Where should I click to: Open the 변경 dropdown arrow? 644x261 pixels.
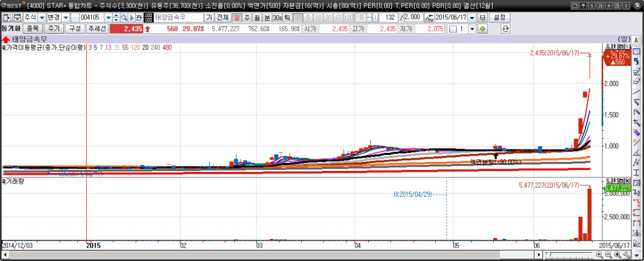tap(65, 18)
